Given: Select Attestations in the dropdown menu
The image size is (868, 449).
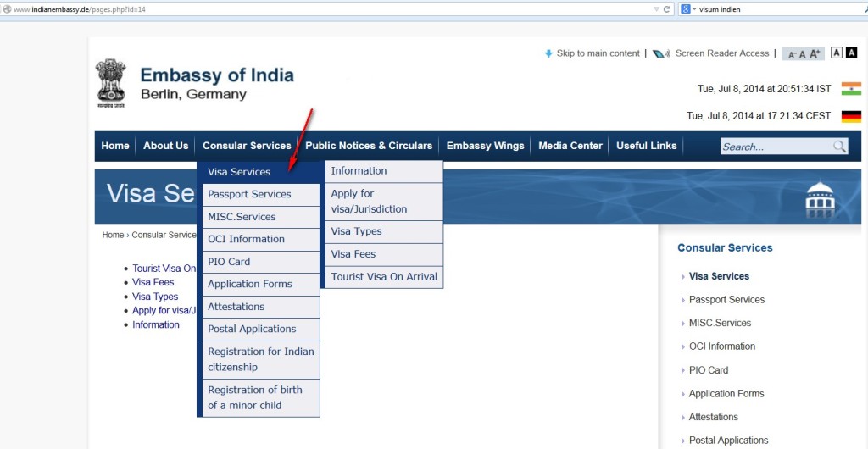Looking at the screenshot, I should point(261,307).
